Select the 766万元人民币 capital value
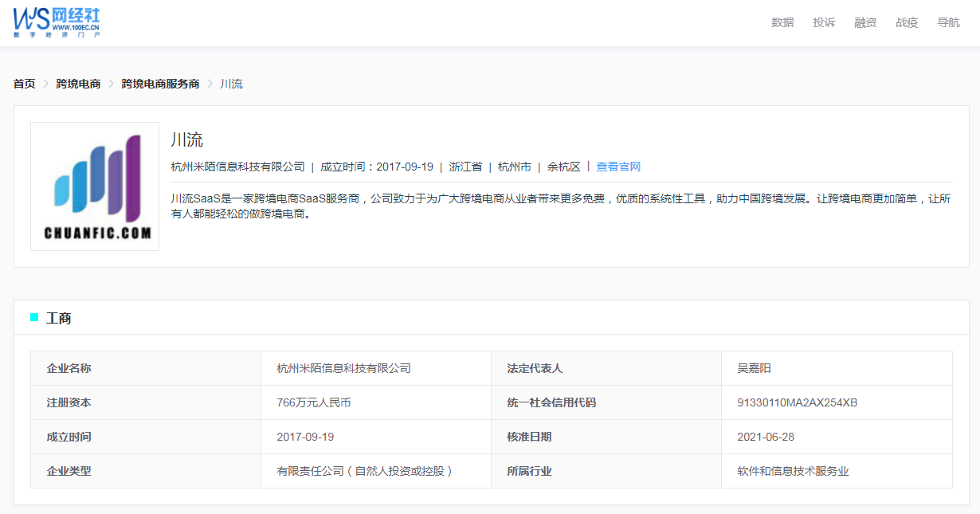This screenshot has width=980, height=514. coord(314,402)
